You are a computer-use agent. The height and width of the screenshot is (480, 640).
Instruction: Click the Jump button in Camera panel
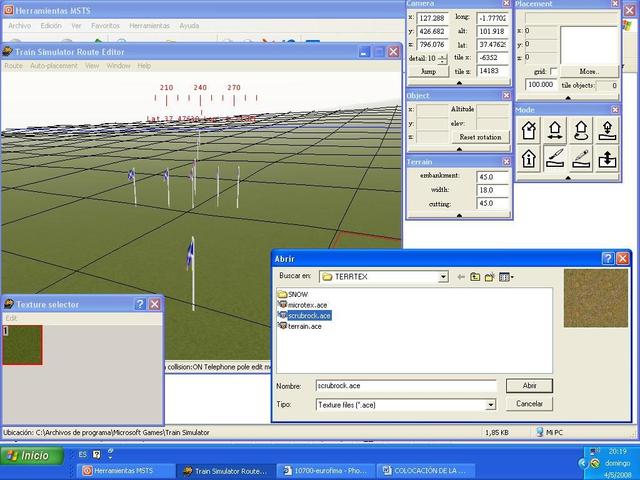point(428,72)
